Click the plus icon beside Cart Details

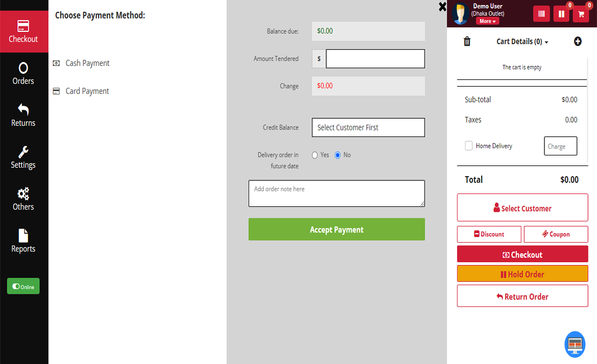(x=578, y=41)
